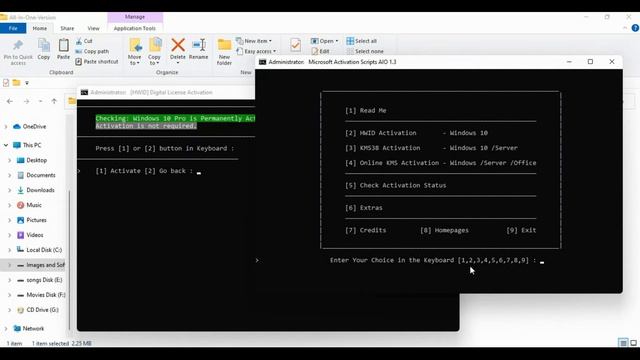Collapse the This PC tree node
Screen dimensions: 640x360
pyautogui.click(x=6, y=145)
